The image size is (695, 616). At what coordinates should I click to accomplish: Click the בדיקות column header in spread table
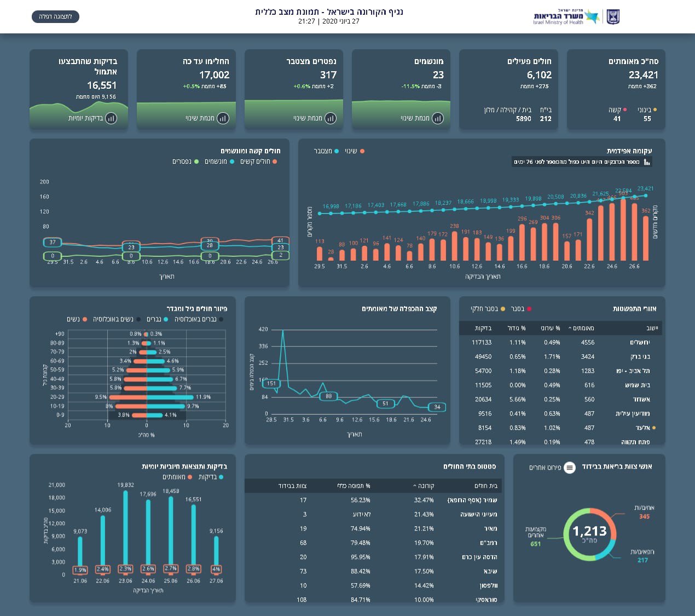[483, 328]
